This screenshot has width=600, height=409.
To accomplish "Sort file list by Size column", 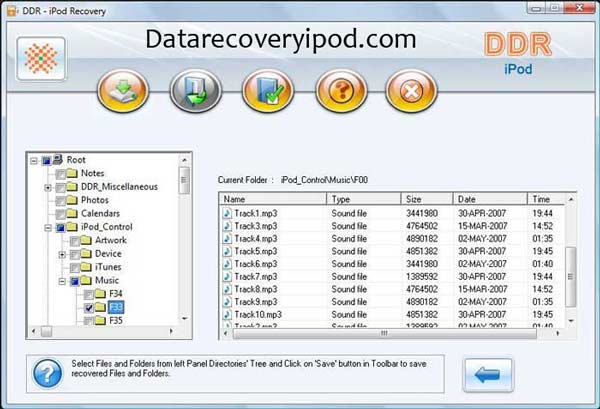I will 427,199.
